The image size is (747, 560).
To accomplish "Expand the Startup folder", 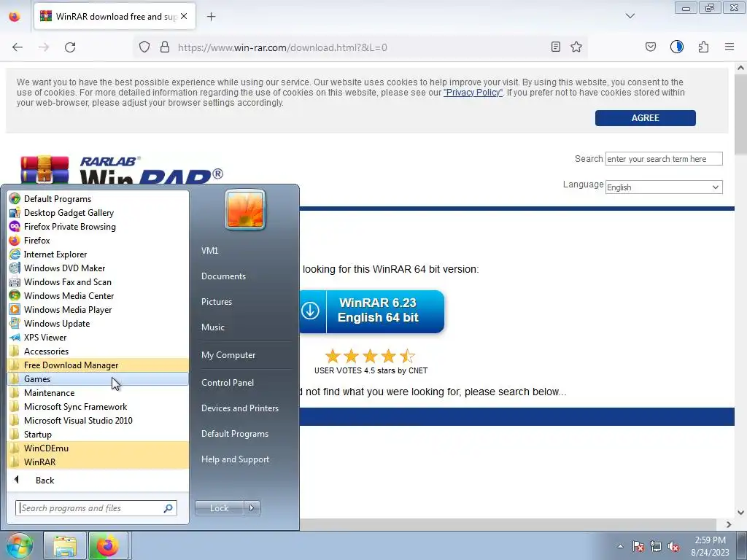I will coord(98,435).
